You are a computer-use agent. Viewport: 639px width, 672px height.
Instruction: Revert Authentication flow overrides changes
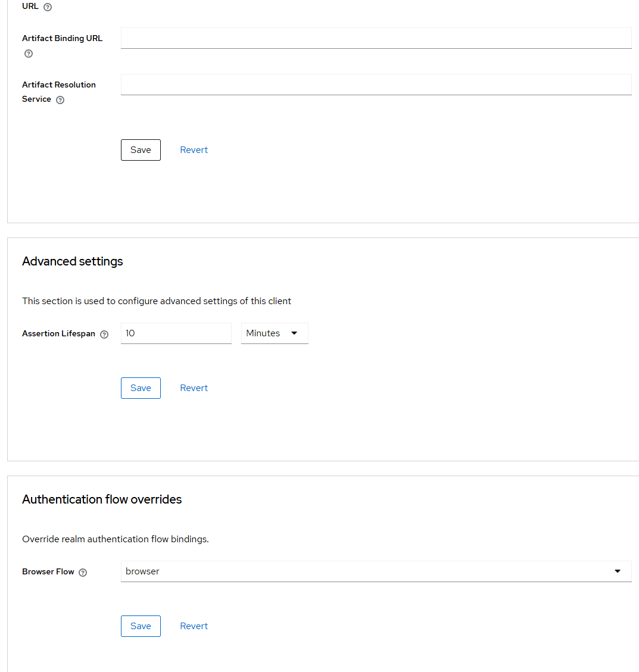[194, 626]
